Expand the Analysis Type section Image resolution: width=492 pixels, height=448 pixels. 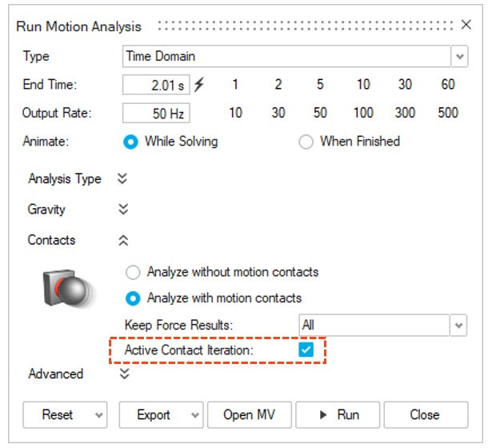coord(122,179)
